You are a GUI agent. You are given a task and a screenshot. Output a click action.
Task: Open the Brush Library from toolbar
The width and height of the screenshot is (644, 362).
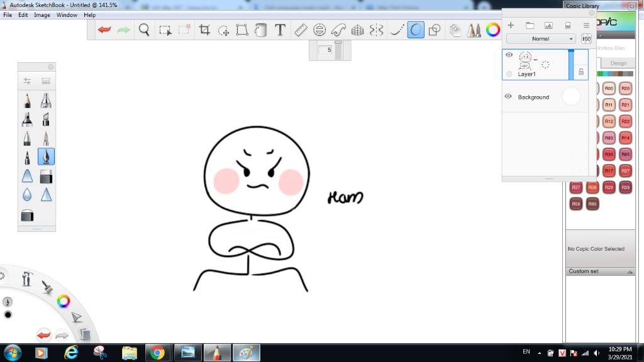(x=474, y=30)
